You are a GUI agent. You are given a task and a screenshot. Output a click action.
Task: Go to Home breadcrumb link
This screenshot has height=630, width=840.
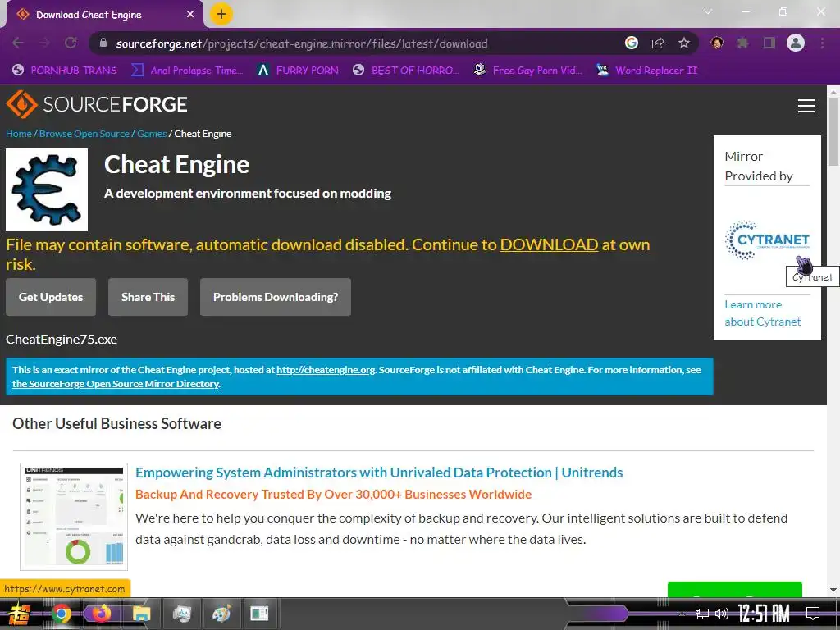click(19, 134)
